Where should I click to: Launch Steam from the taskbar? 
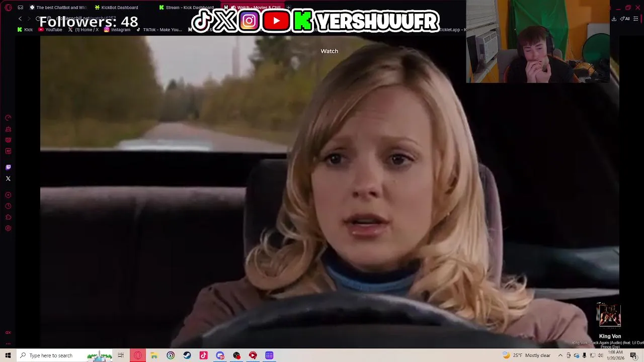187,355
